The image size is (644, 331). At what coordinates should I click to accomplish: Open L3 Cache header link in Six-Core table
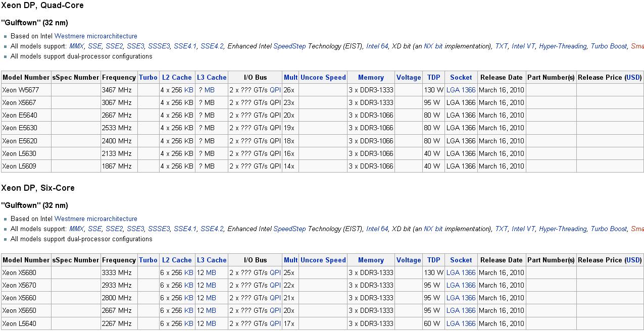click(212, 260)
